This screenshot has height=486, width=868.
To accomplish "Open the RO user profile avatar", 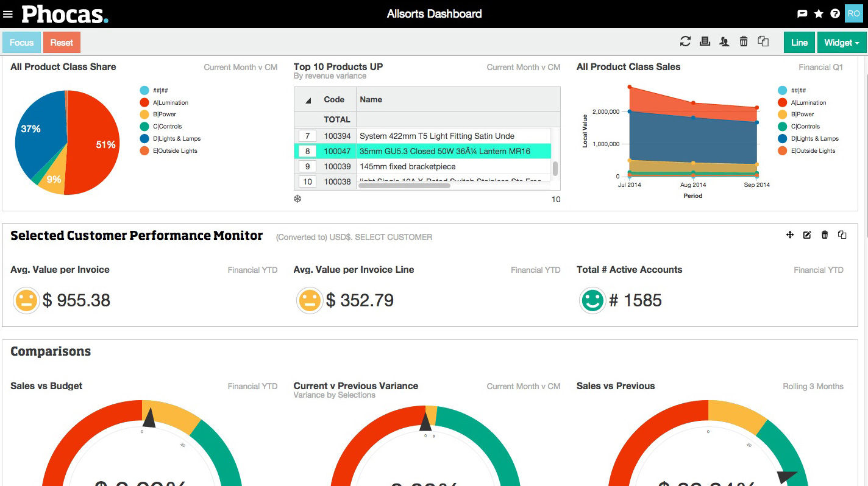I will pos(853,13).
